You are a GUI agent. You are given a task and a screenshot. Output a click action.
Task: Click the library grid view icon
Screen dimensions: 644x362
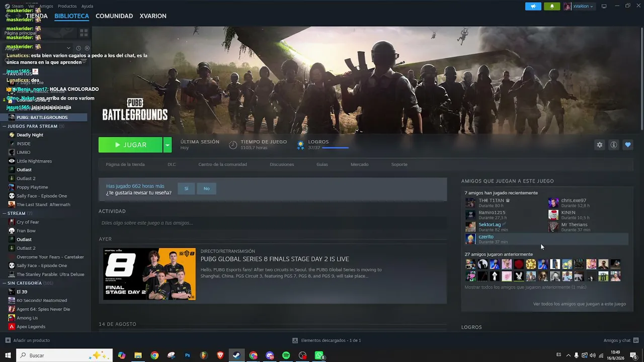pos(84,33)
